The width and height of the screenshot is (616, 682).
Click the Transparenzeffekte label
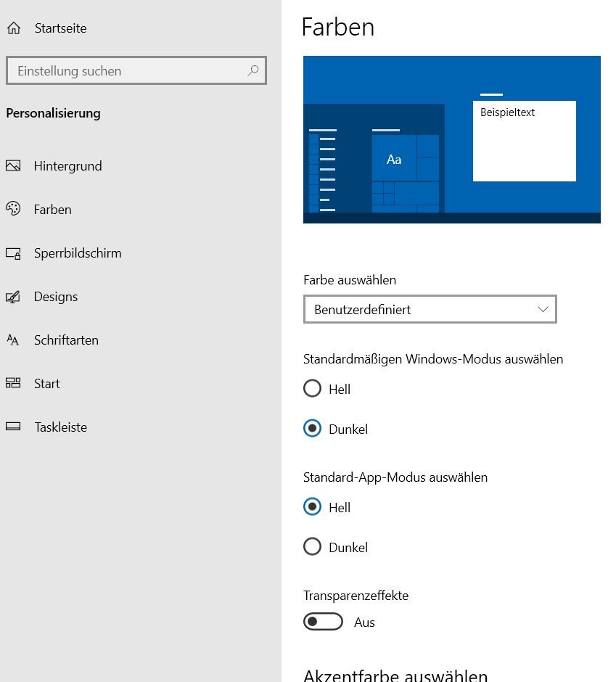(x=356, y=596)
